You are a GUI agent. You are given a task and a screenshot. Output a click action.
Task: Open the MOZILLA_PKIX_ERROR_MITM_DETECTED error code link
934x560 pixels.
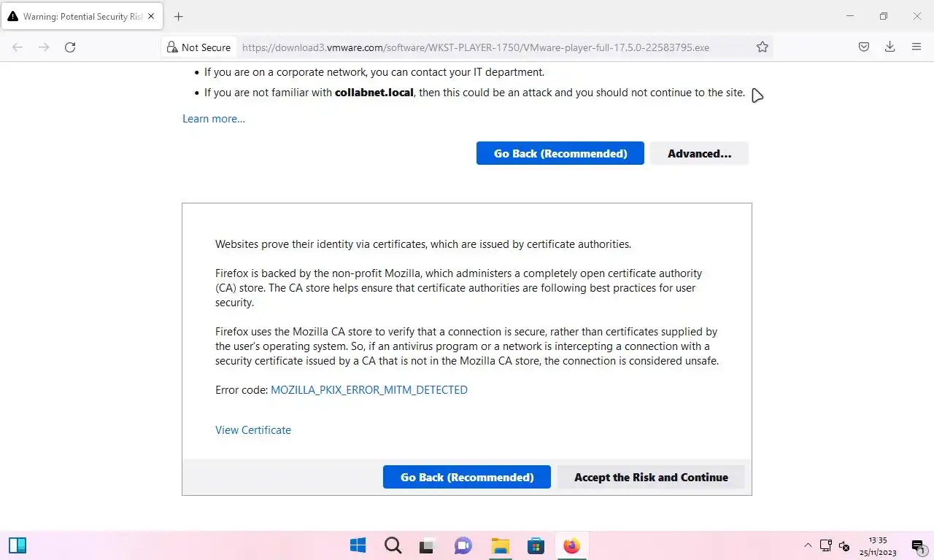[369, 390]
